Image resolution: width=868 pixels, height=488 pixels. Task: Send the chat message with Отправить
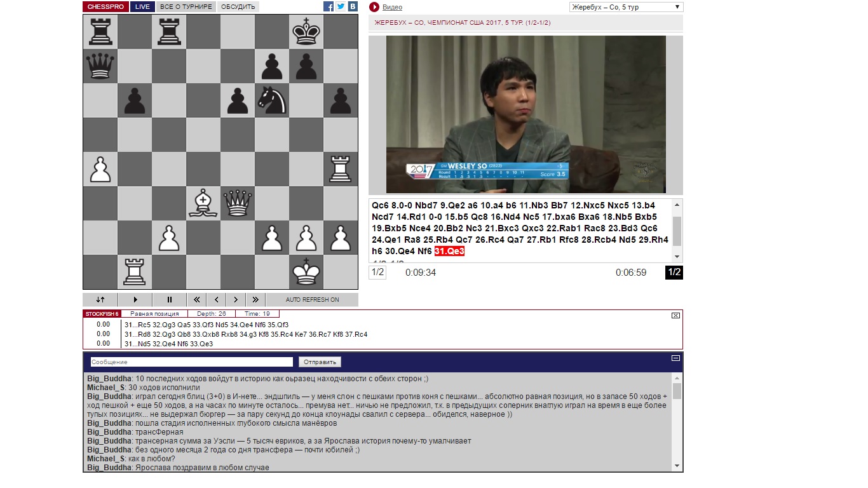tap(320, 362)
